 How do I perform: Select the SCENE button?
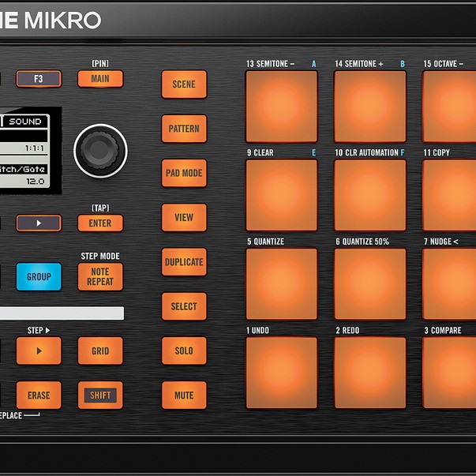[x=184, y=84]
